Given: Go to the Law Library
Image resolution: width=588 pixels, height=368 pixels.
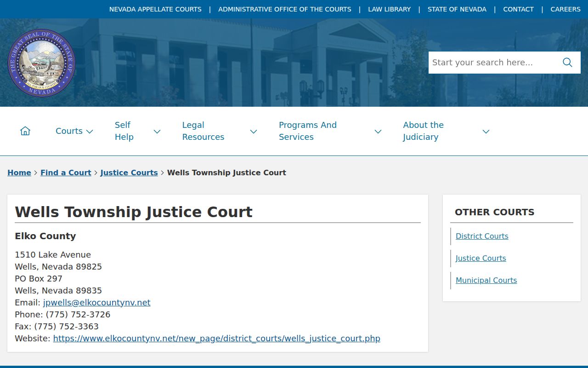Looking at the screenshot, I should tap(390, 9).
